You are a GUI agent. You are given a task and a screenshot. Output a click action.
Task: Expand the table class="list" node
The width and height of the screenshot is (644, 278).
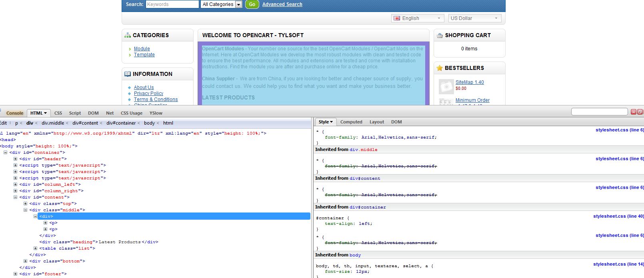pyautogui.click(x=35, y=248)
